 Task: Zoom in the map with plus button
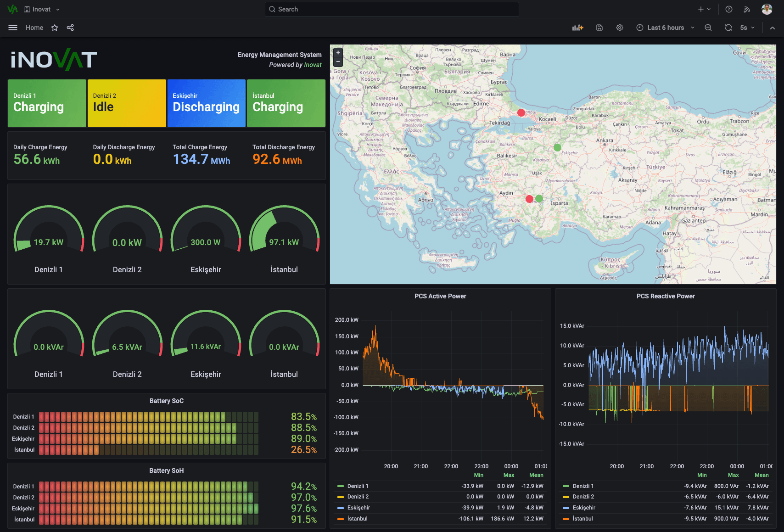338,53
